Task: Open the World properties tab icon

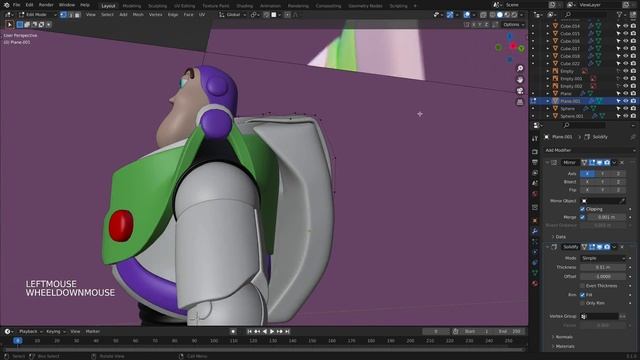Action: pyautogui.click(x=535, y=194)
